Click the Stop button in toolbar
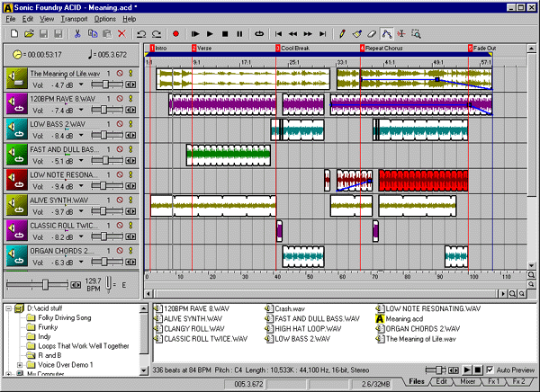 tap(225, 34)
